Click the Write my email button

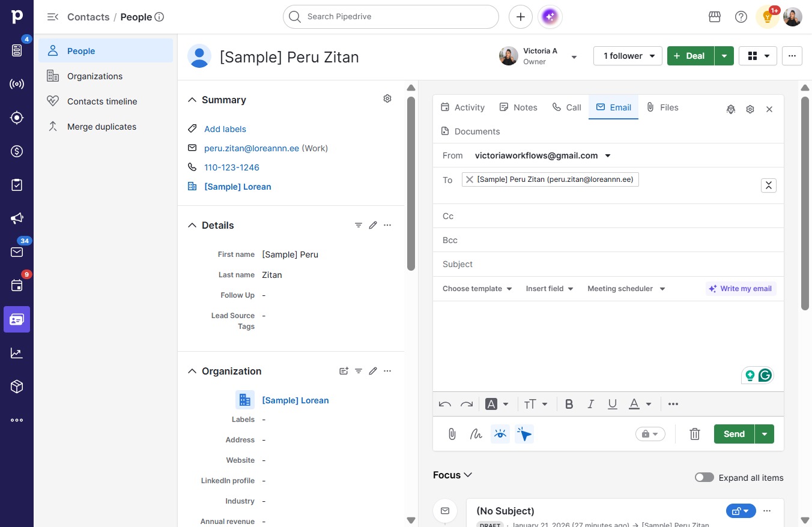741,289
